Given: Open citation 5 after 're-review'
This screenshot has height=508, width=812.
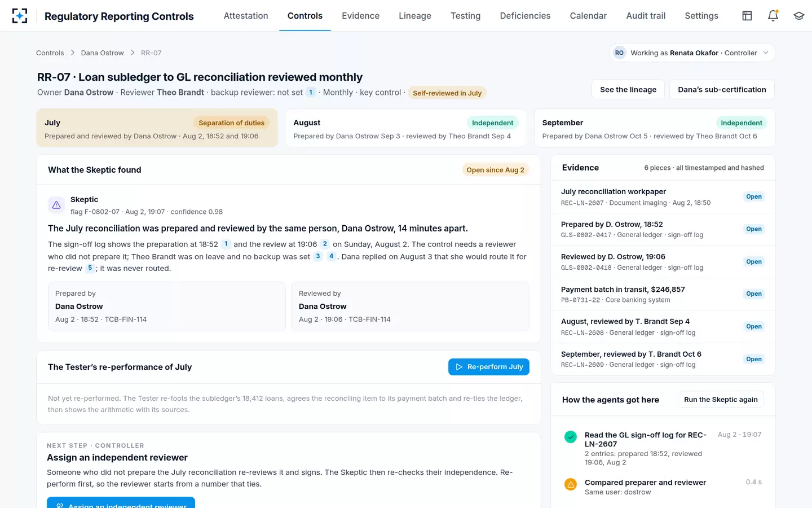Looking at the screenshot, I should pyautogui.click(x=90, y=268).
